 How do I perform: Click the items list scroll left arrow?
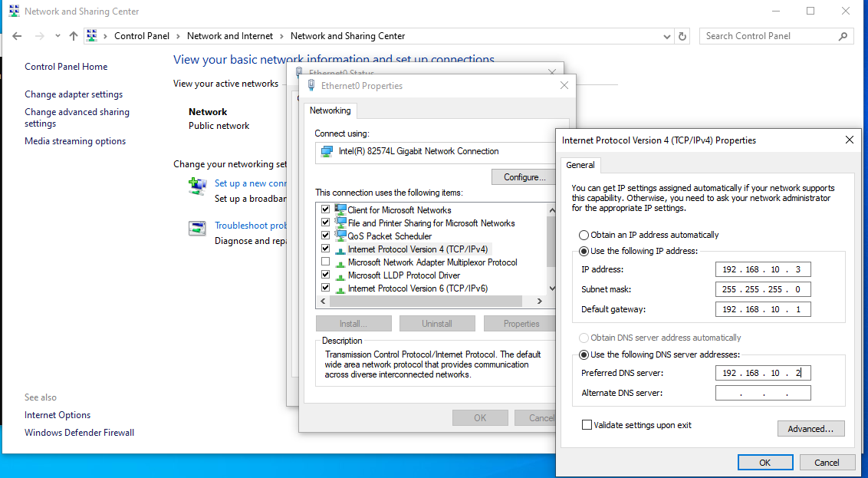click(324, 302)
